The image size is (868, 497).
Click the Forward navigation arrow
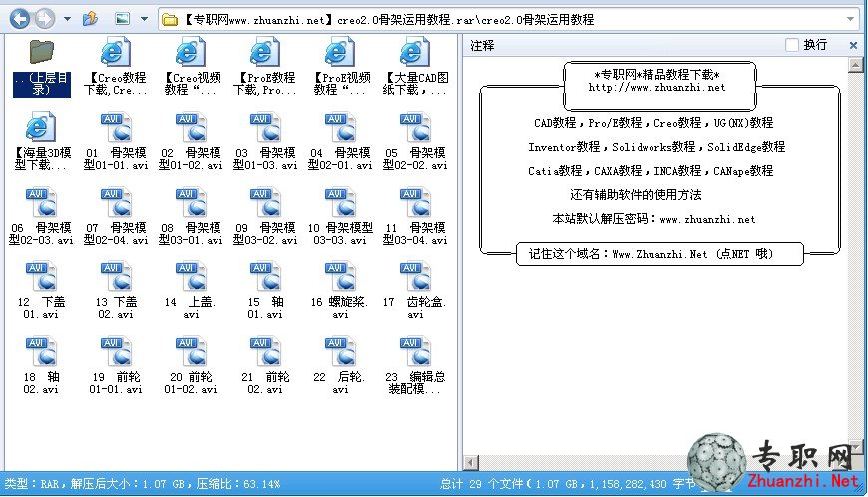[x=45, y=19]
